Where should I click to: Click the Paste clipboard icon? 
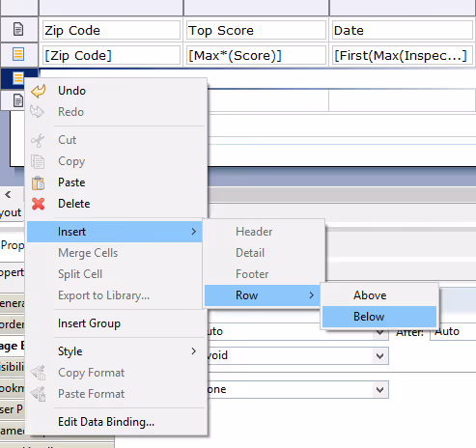[38, 182]
